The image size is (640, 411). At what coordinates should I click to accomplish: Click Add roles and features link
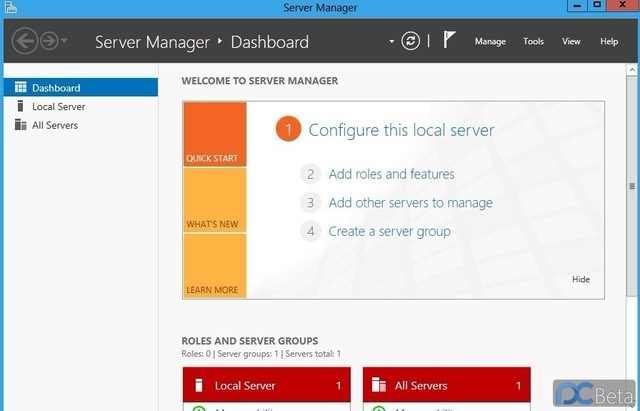(391, 174)
